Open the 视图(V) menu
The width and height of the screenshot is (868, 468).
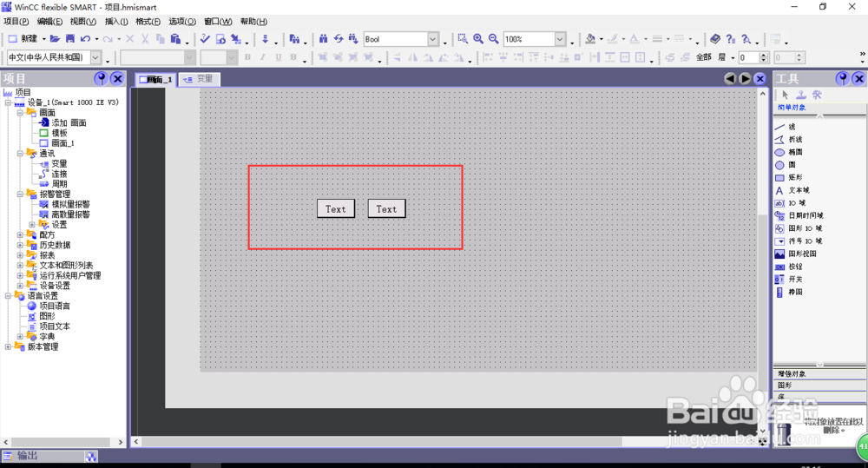83,22
